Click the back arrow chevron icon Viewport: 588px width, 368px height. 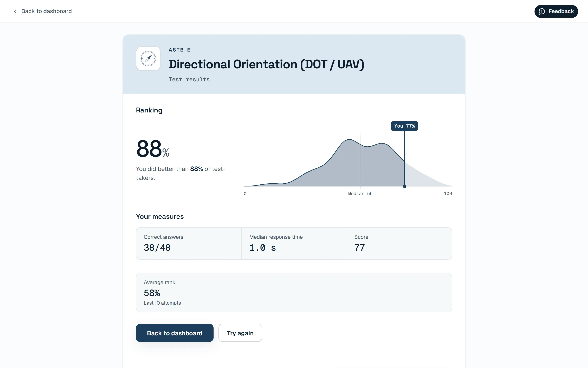click(15, 11)
